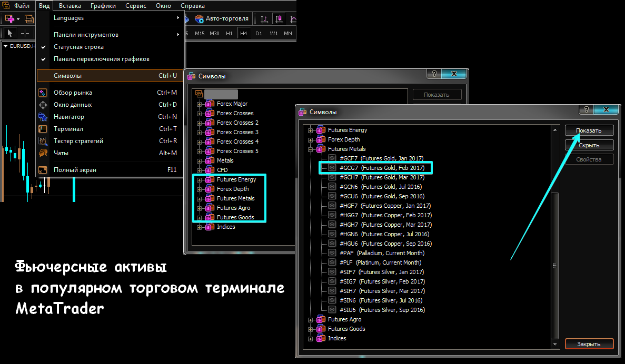Click the #GCF7 symbol coin icon
This screenshot has width=625, height=364.
pyautogui.click(x=332, y=158)
